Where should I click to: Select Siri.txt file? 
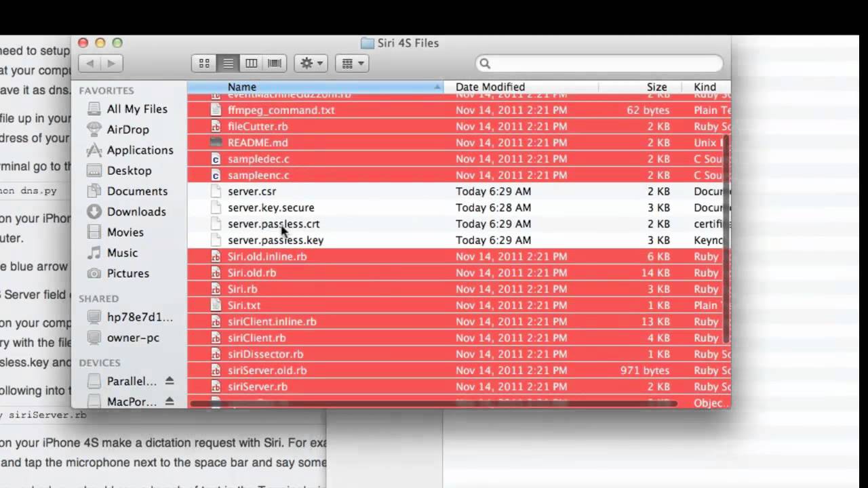(x=244, y=305)
